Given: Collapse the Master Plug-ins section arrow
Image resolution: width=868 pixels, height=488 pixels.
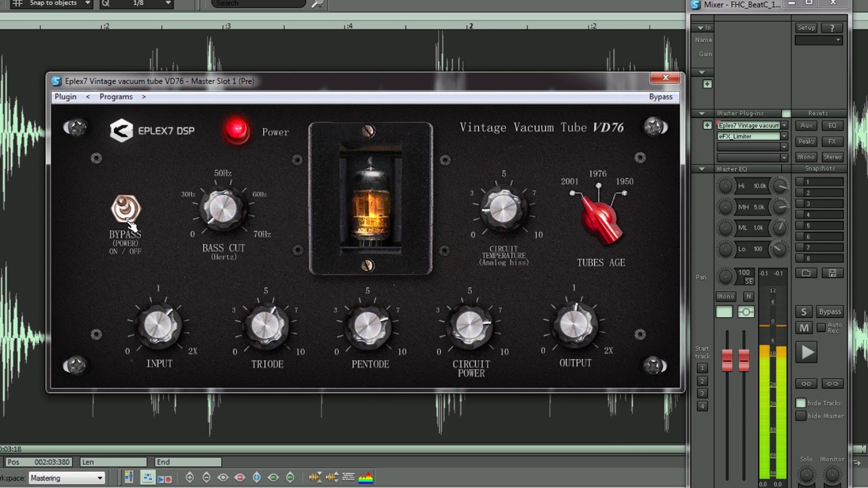Looking at the screenshot, I should 702,113.
